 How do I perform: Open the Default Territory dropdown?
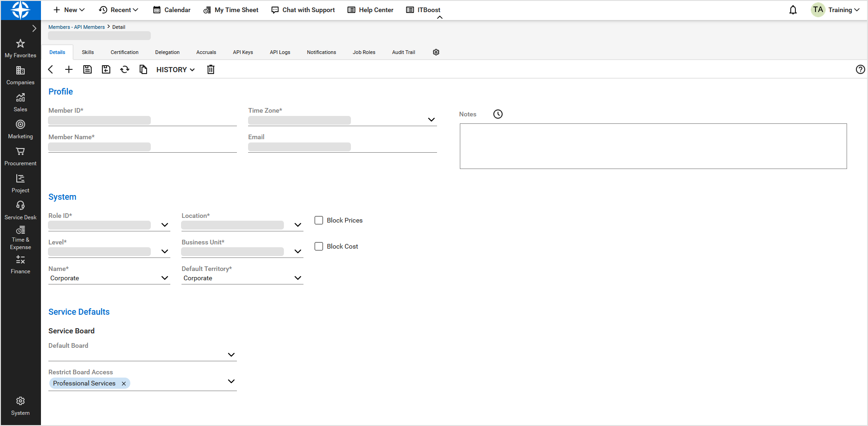tap(298, 278)
